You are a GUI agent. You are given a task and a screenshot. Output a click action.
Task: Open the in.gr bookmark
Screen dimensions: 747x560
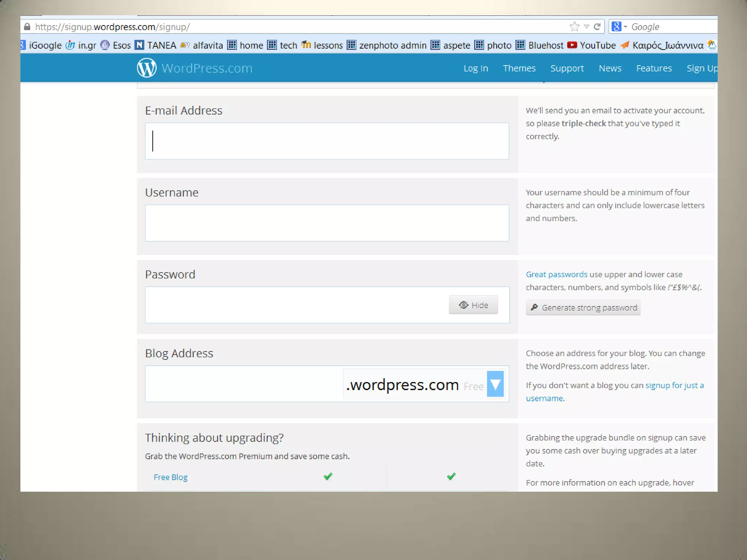[81, 45]
